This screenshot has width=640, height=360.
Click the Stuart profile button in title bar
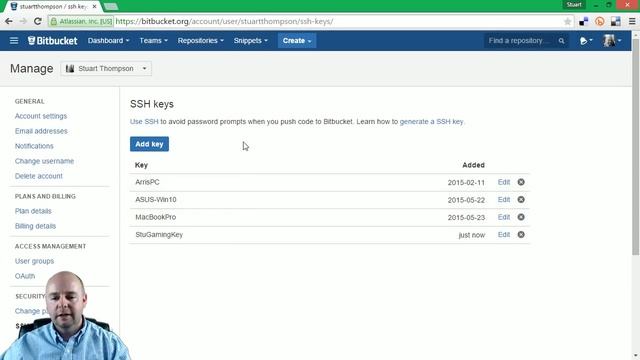coord(574,4)
